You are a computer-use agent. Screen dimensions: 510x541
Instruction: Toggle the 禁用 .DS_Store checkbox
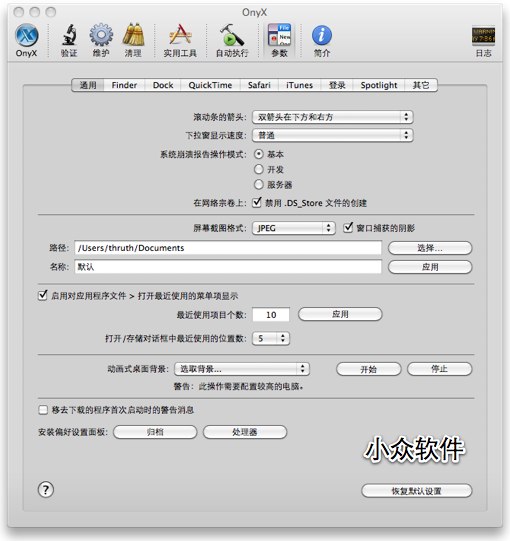[x=257, y=203]
